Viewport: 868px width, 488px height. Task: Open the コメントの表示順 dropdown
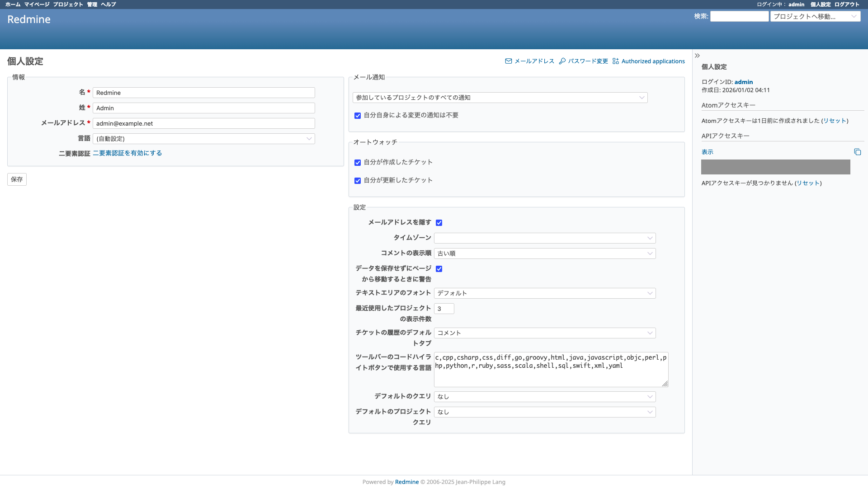pos(544,253)
